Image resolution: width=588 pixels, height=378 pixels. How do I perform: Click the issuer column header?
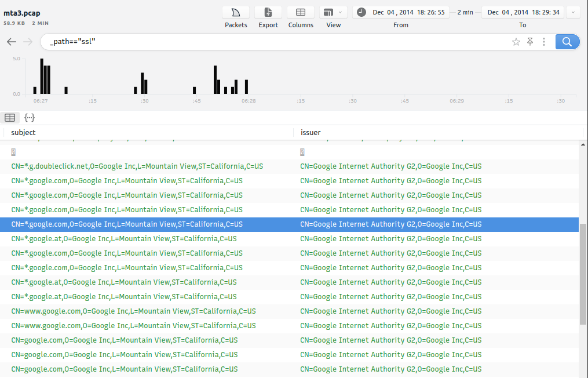311,133
